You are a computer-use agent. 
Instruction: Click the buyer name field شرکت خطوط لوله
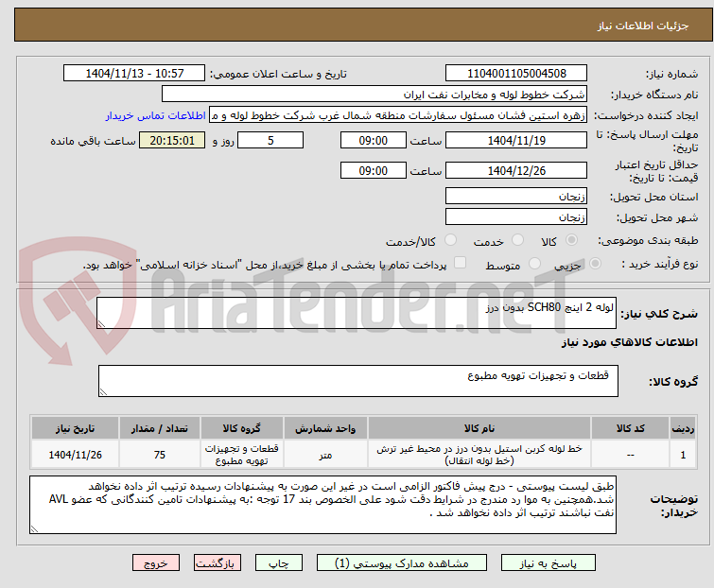click(374, 95)
